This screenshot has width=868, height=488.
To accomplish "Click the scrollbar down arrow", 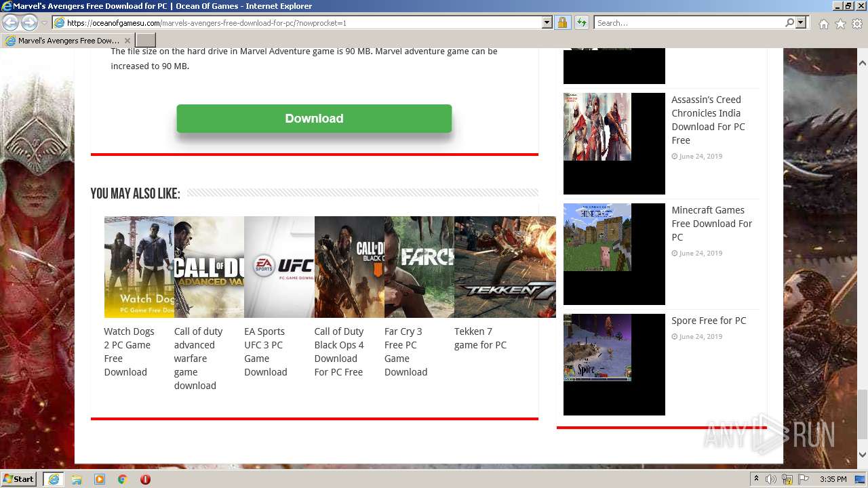I will tap(863, 455).
